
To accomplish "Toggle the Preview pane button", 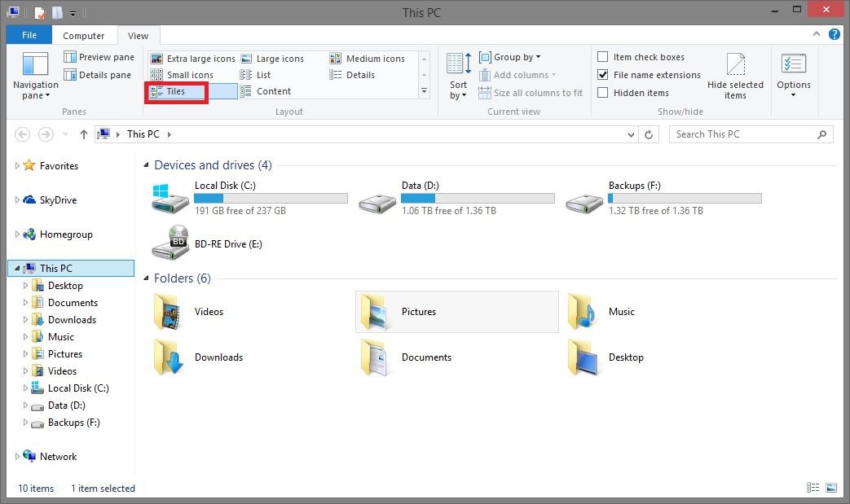I will tap(99, 57).
